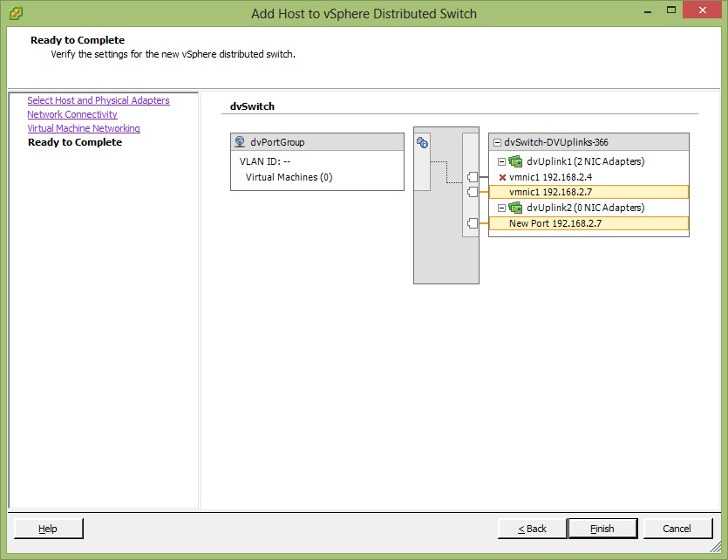The height and width of the screenshot is (560, 728).
Task: Click the red X beside vmnic1 192.168.2.4
Action: [x=502, y=177]
